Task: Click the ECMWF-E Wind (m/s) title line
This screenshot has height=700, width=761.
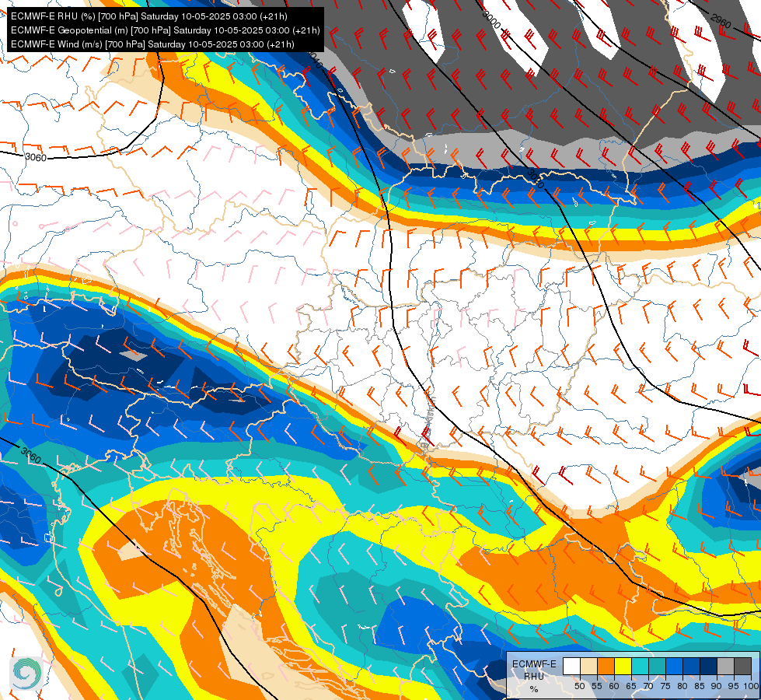Action: [x=152, y=44]
